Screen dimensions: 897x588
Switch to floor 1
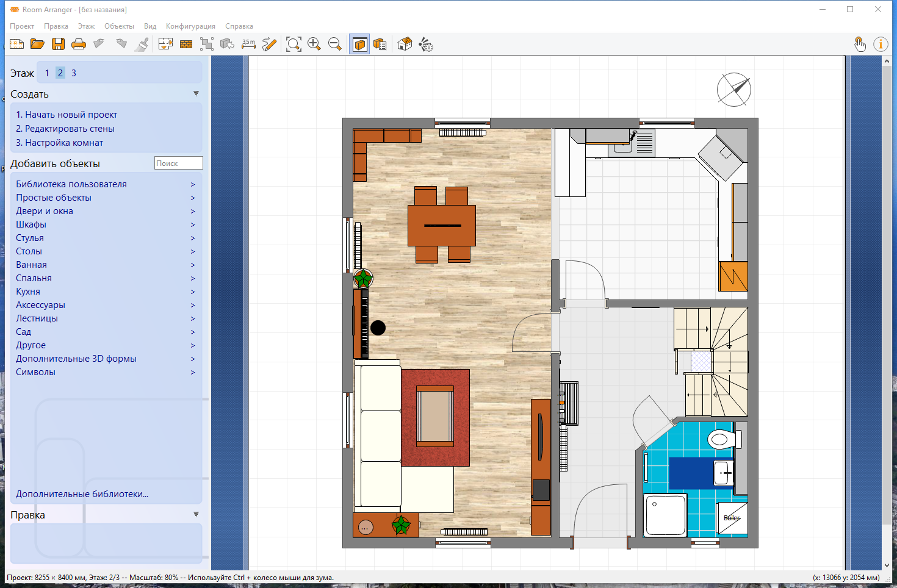[x=47, y=73]
